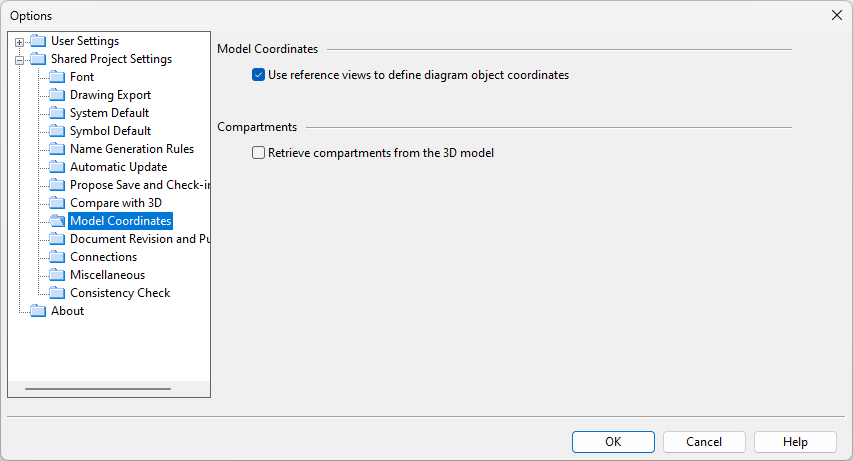Enable Retrieve compartments from the 3D model
Screen dimensions: 853x461
pyautogui.click(x=259, y=153)
